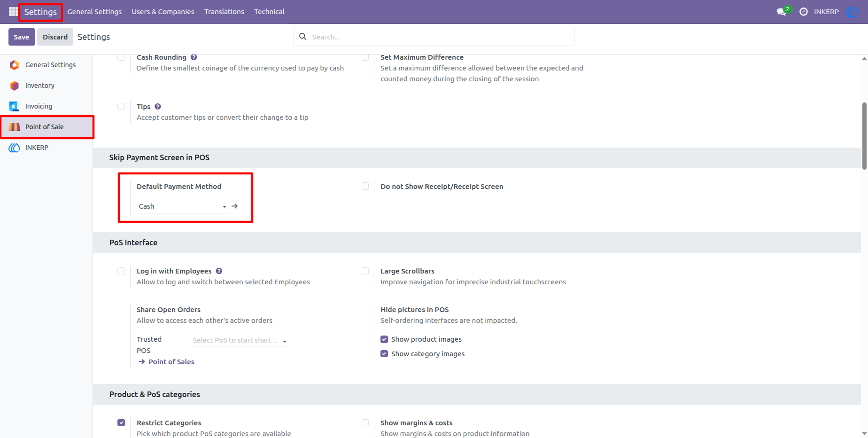Enable Show margins & costs checkbox
The image size is (868, 438).
coord(365,423)
